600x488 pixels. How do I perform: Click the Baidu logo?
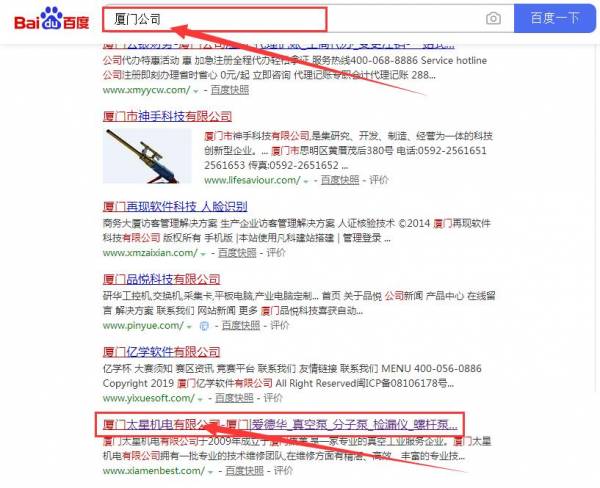coord(52,19)
